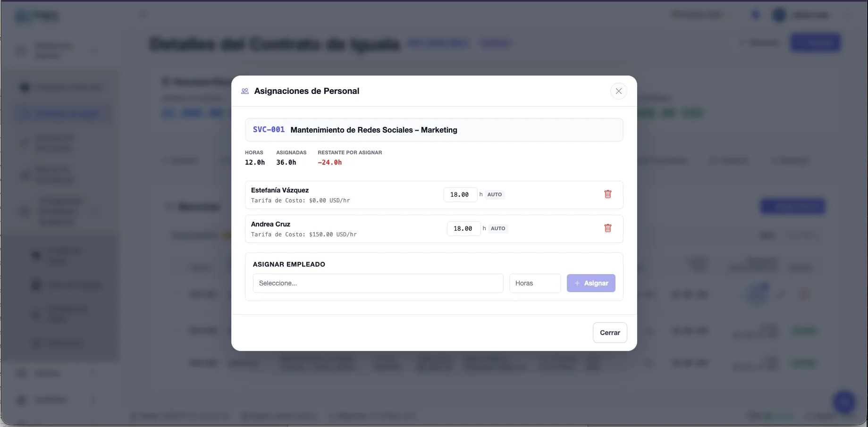The image size is (868, 427).
Task: Open the Seleccione employee dropdown
Action: tap(378, 283)
